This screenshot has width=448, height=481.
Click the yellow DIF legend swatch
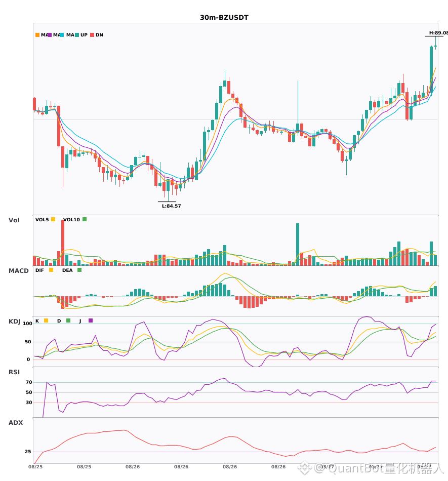51,270
